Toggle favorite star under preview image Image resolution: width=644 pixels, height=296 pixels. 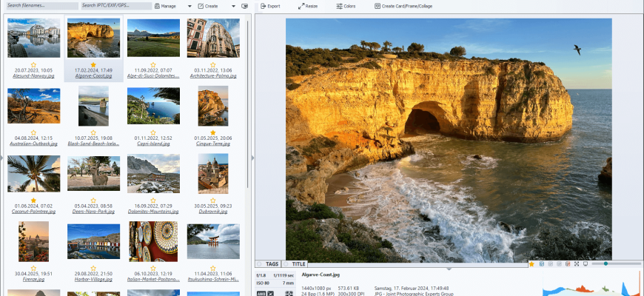click(x=531, y=264)
